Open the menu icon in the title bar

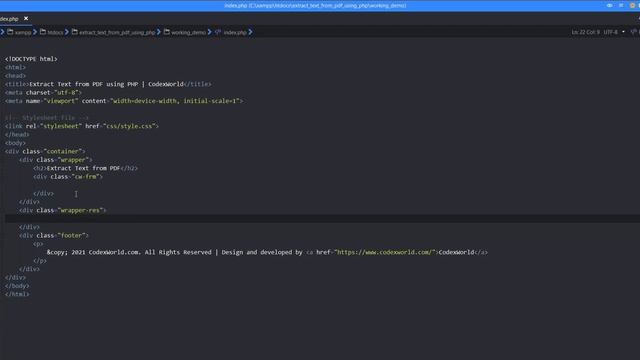(x=621, y=5)
